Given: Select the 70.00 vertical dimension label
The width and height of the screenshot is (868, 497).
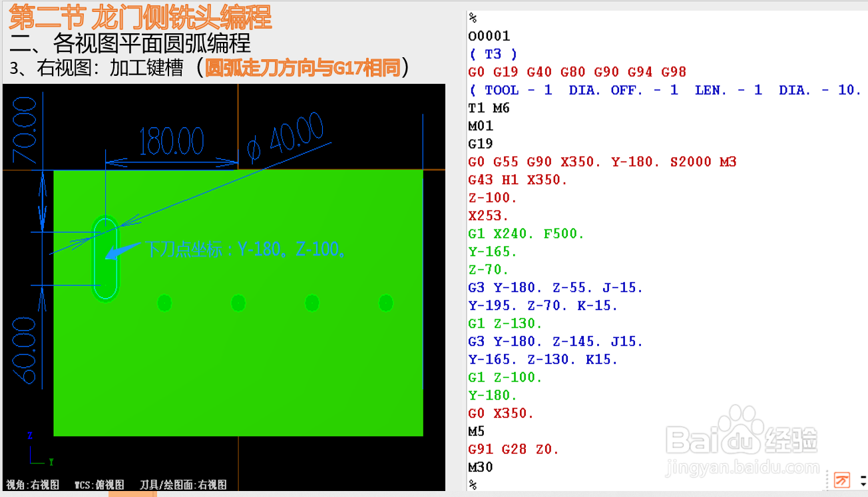Looking at the screenshot, I should pyautogui.click(x=25, y=130).
